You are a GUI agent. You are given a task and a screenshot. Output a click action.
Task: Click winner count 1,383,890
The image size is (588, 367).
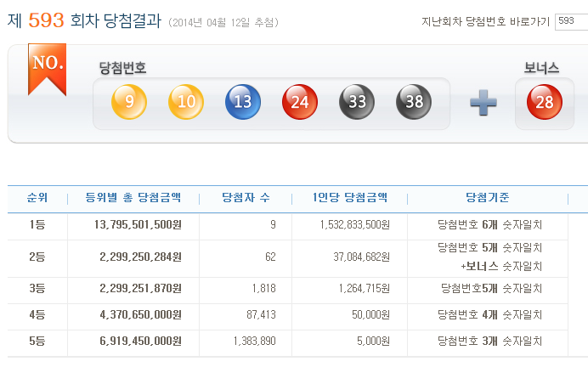(x=255, y=341)
